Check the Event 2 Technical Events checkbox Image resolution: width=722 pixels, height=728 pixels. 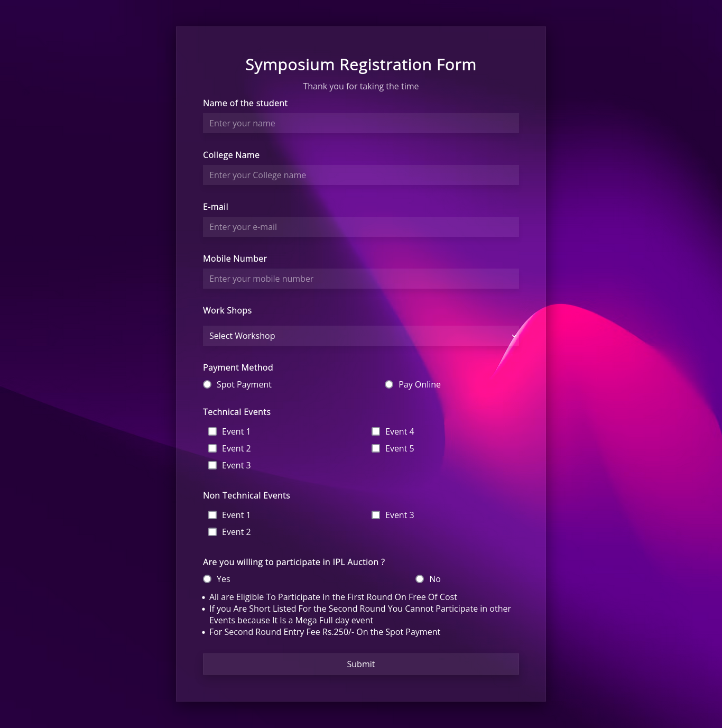click(x=212, y=448)
